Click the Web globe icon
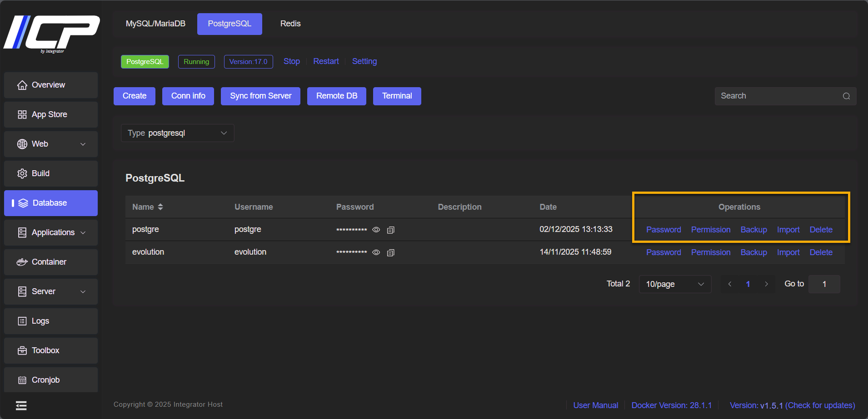 click(22, 144)
